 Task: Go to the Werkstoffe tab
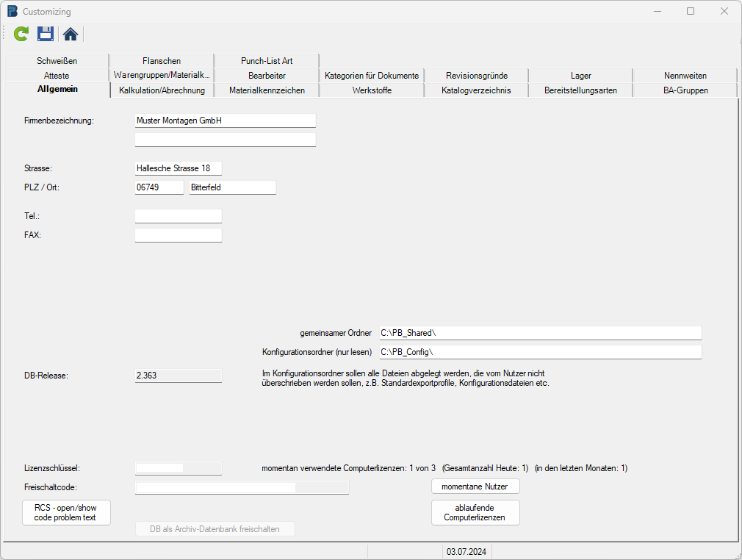click(372, 90)
